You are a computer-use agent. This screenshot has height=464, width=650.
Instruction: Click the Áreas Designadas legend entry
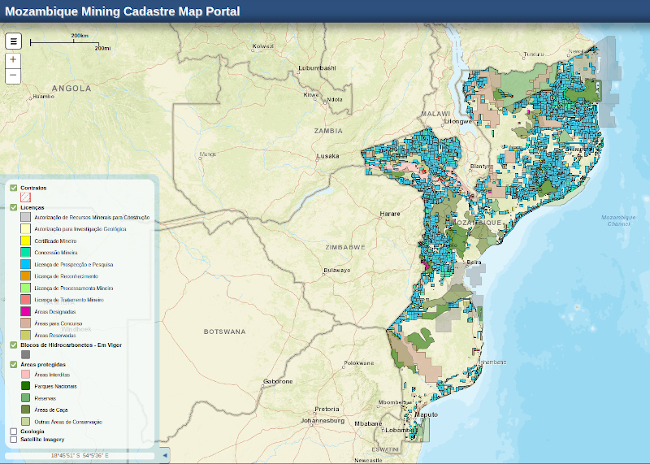56,311
